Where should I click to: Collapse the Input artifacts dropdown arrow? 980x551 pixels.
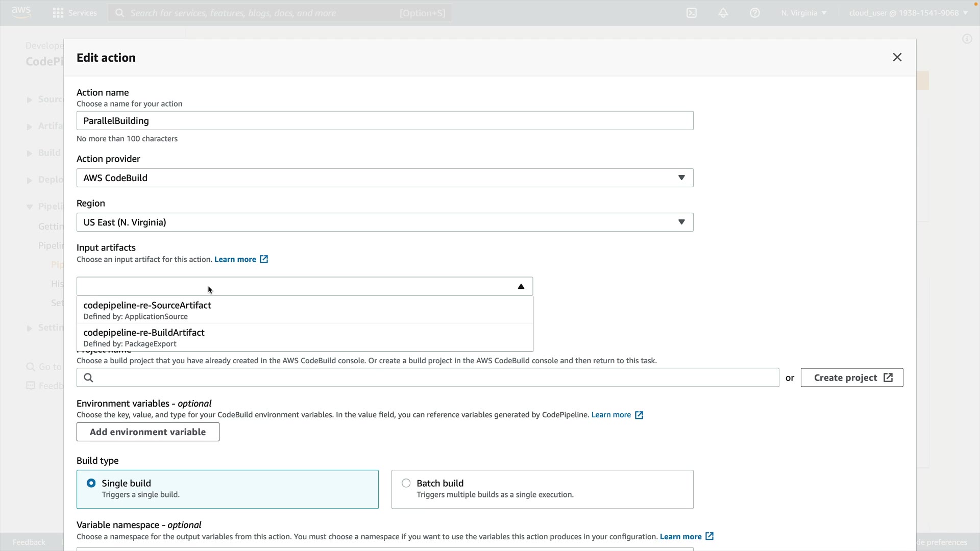(521, 287)
